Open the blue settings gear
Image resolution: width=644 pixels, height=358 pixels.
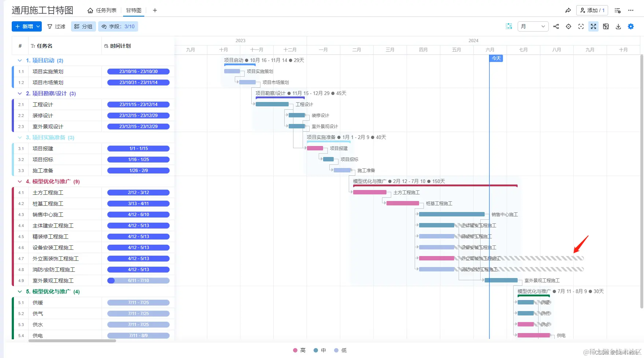coord(631,26)
